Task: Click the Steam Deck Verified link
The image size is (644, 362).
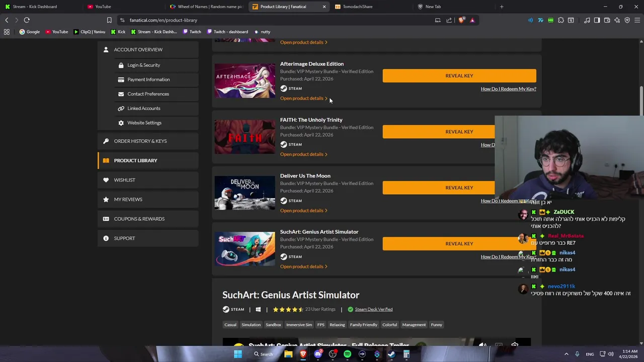Action: click(x=373, y=309)
